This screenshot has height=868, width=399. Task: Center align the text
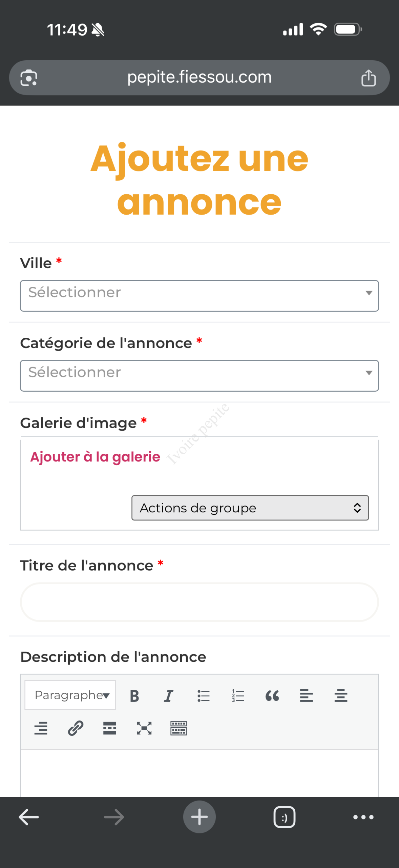pyautogui.click(x=341, y=696)
